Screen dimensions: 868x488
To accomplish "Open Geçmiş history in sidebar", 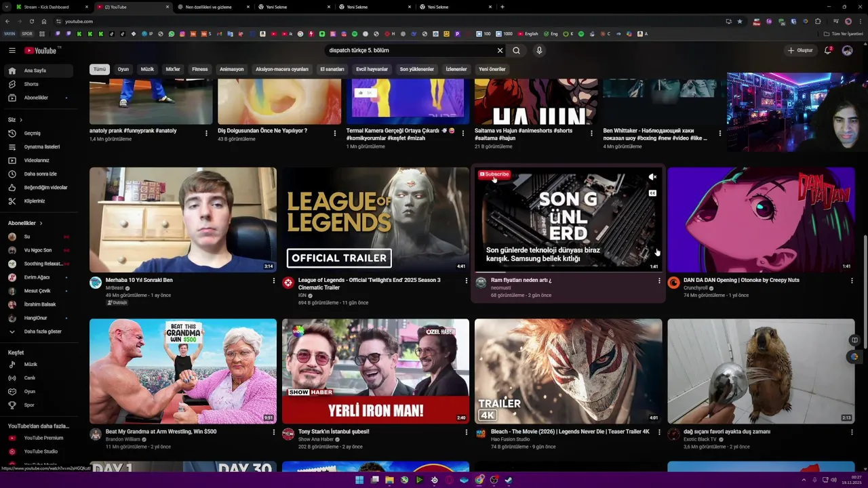I will click(39, 133).
